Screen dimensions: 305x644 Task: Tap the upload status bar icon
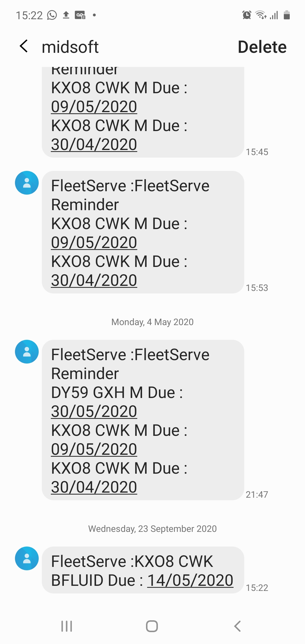click(x=66, y=16)
